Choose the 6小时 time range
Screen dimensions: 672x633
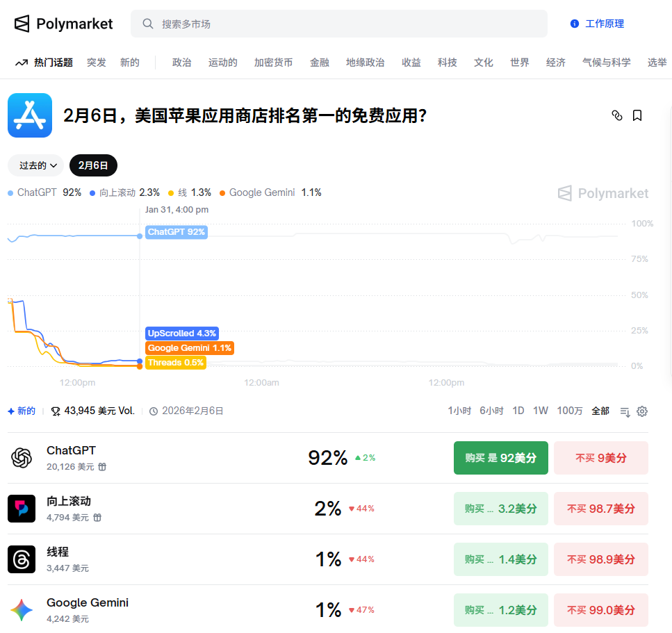pos(491,411)
